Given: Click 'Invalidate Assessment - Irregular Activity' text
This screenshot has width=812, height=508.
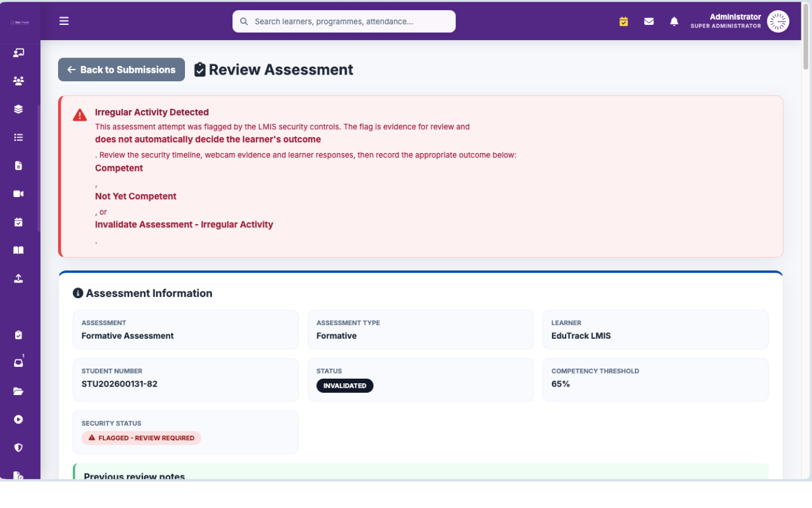Looking at the screenshot, I should [x=184, y=224].
